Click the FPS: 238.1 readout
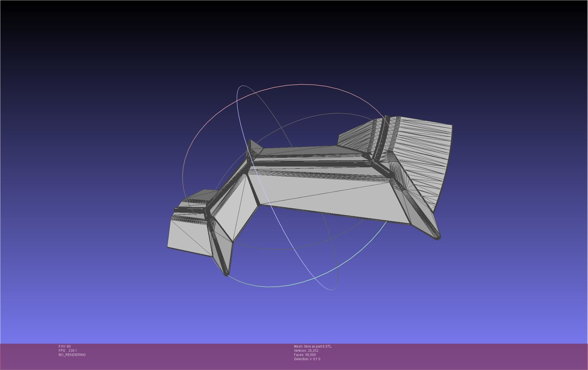The height and width of the screenshot is (370, 588). pyautogui.click(x=68, y=351)
